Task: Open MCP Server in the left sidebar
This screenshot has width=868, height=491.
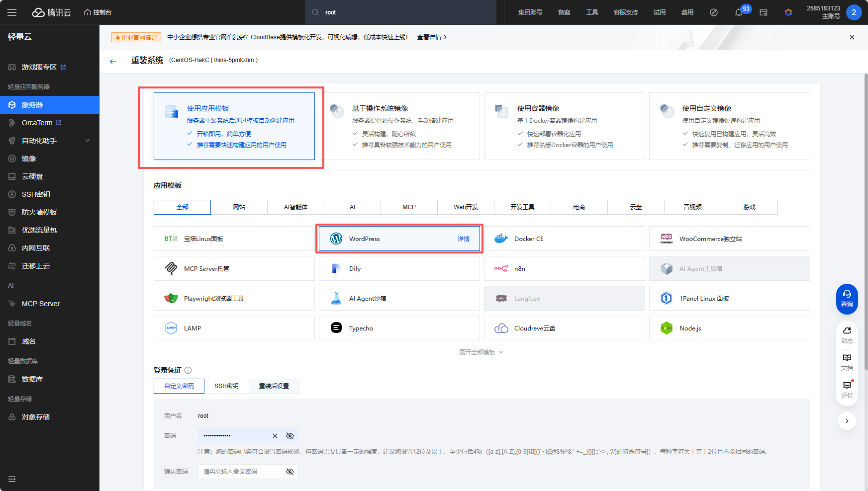Action: [x=50, y=304]
